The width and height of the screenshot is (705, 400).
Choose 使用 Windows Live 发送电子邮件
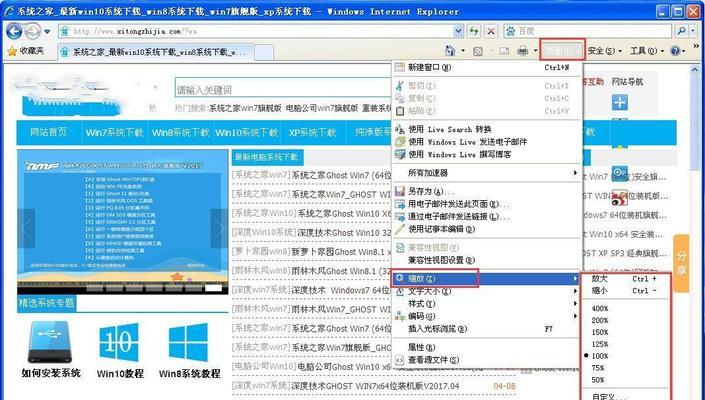[x=487, y=142]
